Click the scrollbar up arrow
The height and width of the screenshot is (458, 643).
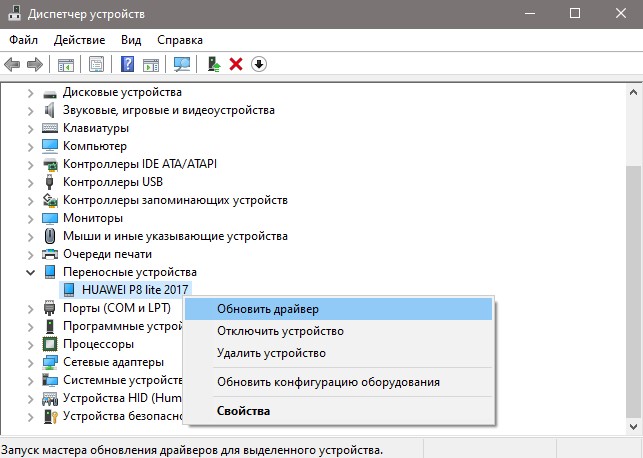633,93
